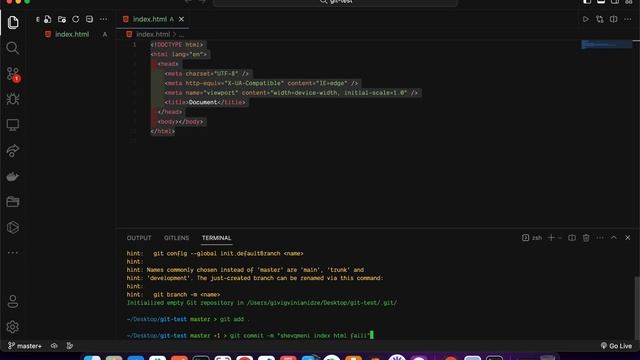Toggle primary sidebar layout icon
Viewport: 640px width, 360px height.
click(x=587, y=2)
